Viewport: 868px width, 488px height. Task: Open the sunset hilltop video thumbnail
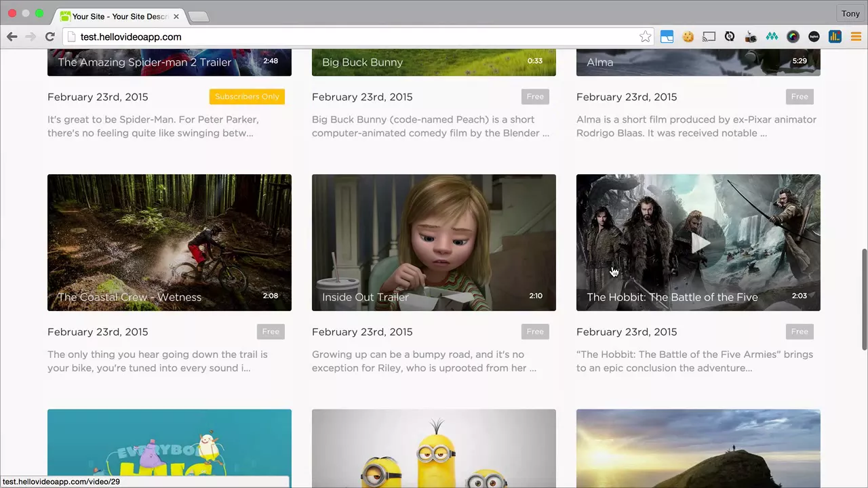698,448
